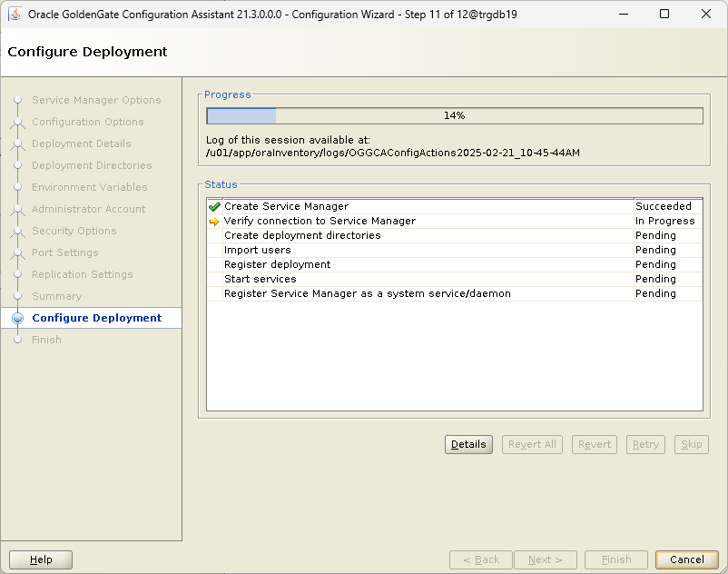Cancel the configuration wizard
728x574 pixels.
[x=686, y=559]
